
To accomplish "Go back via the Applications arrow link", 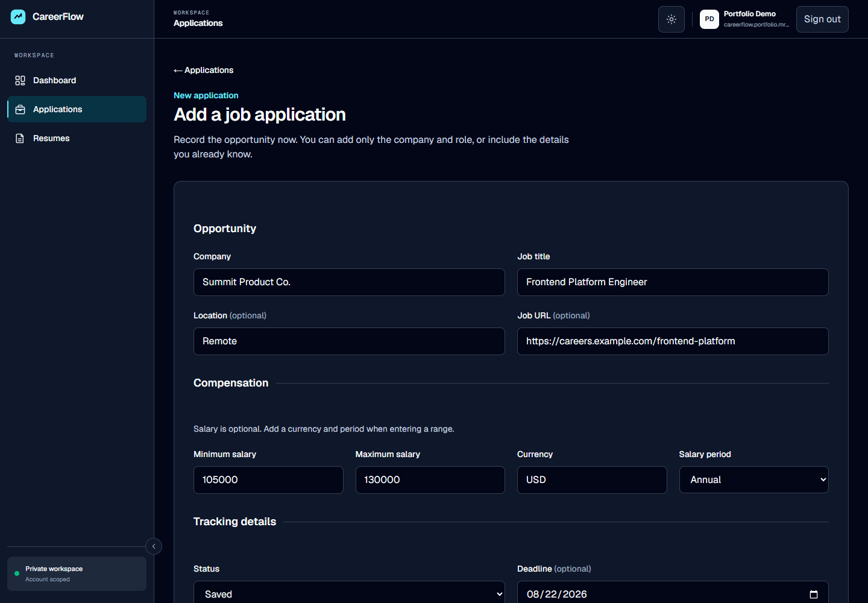I will (203, 70).
